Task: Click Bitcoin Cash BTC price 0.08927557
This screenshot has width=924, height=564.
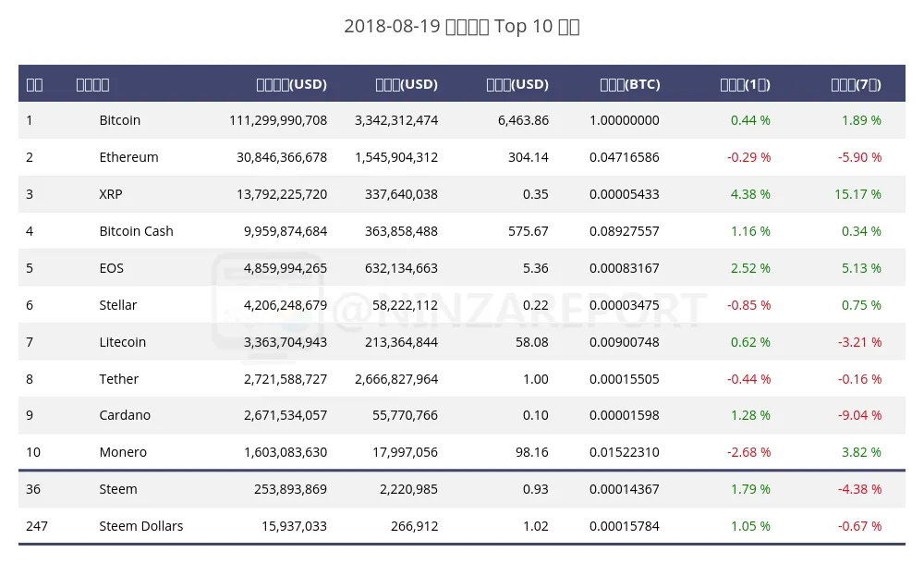Action: point(624,231)
